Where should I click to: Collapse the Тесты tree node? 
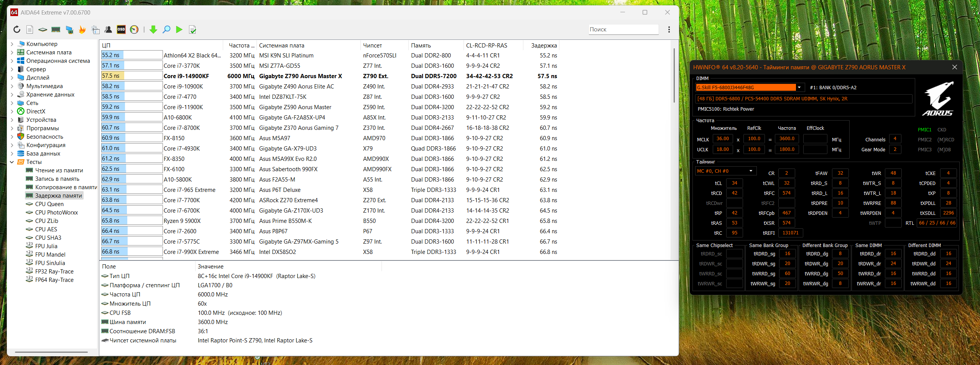pos(12,162)
